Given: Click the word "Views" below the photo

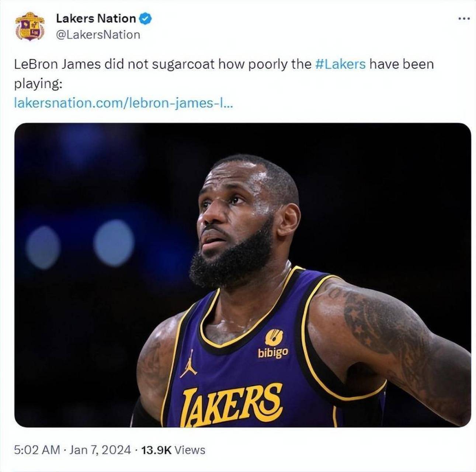Looking at the screenshot, I should [190, 450].
